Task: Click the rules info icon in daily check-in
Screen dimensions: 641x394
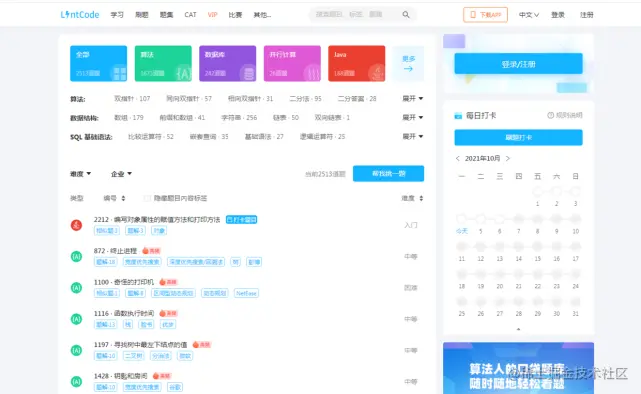Action: [550, 115]
